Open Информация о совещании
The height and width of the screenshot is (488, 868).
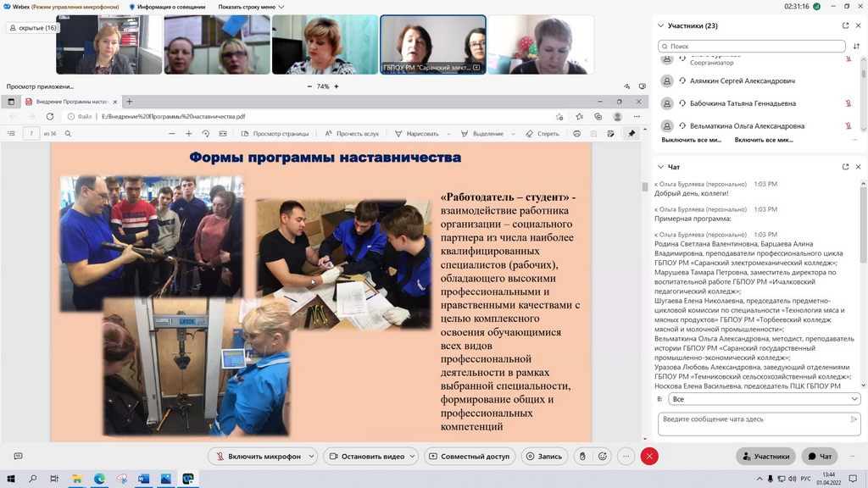(x=167, y=7)
